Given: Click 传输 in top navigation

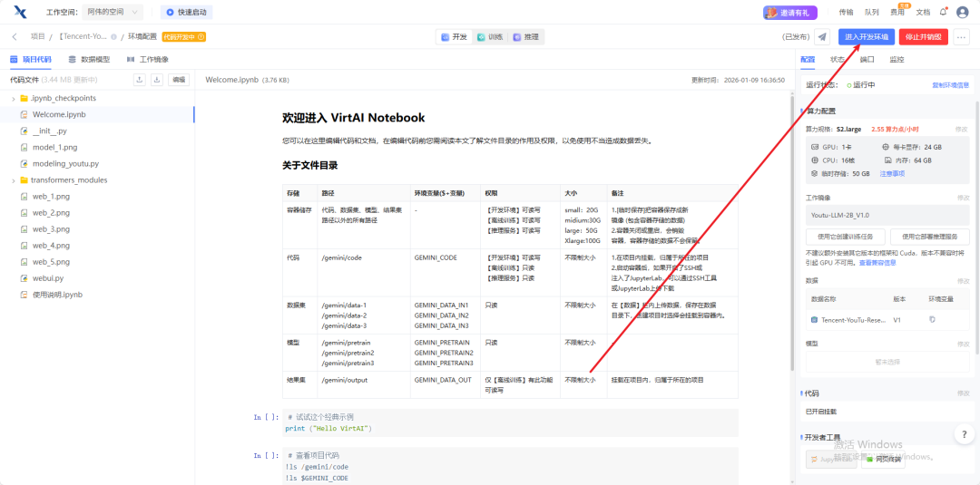Looking at the screenshot, I should [x=847, y=12].
